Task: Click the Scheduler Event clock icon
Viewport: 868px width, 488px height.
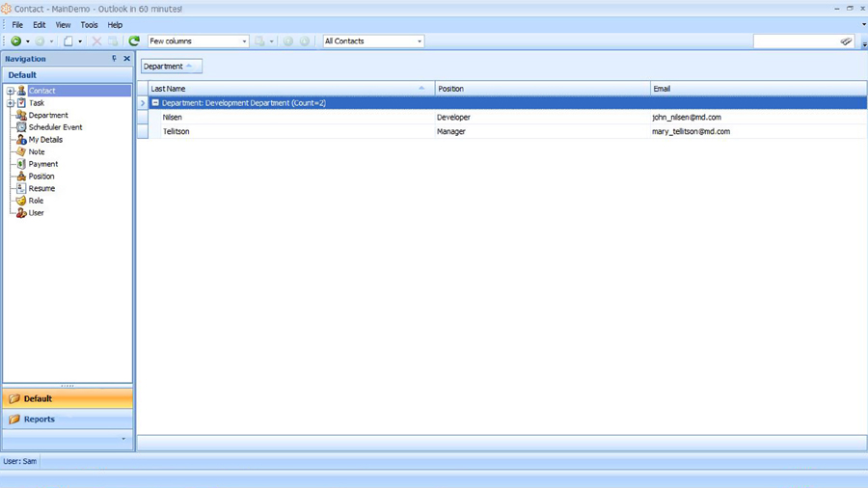Action: coord(21,127)
